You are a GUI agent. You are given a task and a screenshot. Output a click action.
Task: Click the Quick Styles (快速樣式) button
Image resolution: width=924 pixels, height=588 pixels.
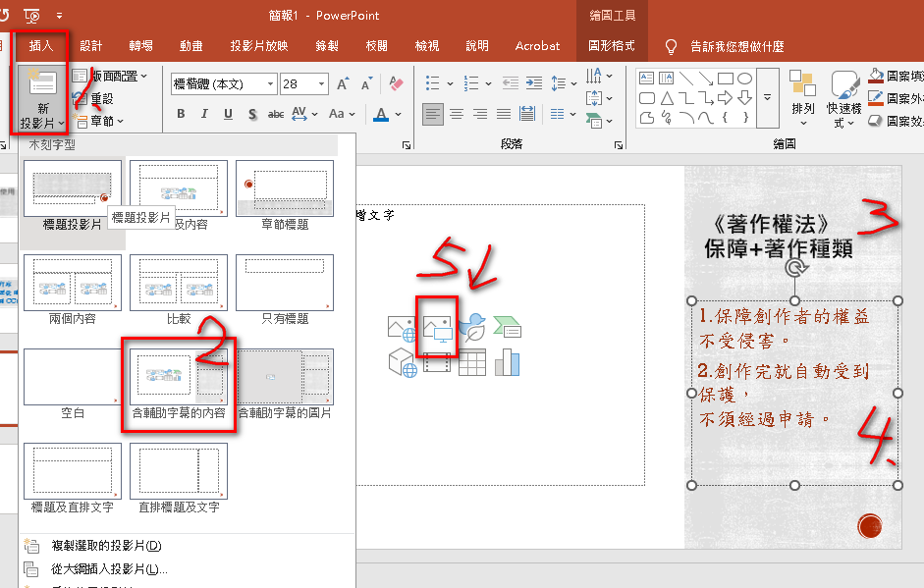(x=843, y=98)
